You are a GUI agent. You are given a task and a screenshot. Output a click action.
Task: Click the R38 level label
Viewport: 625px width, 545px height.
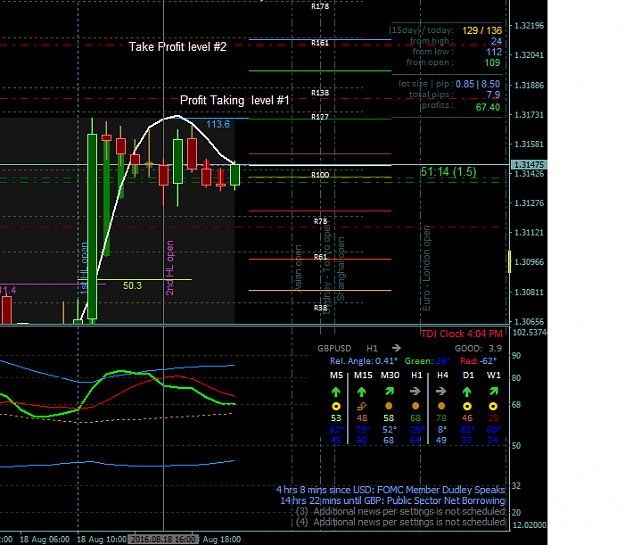coord(320,308)
